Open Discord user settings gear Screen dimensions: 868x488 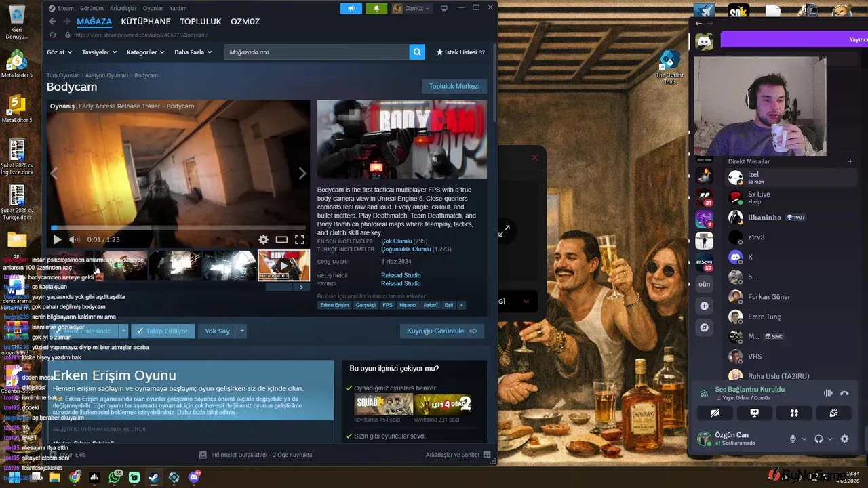pos(844,439)
